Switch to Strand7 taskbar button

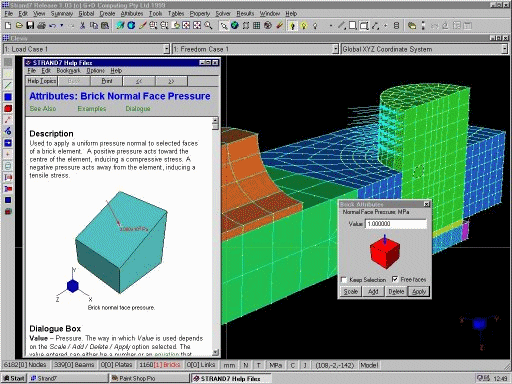[x=68, y=378]
